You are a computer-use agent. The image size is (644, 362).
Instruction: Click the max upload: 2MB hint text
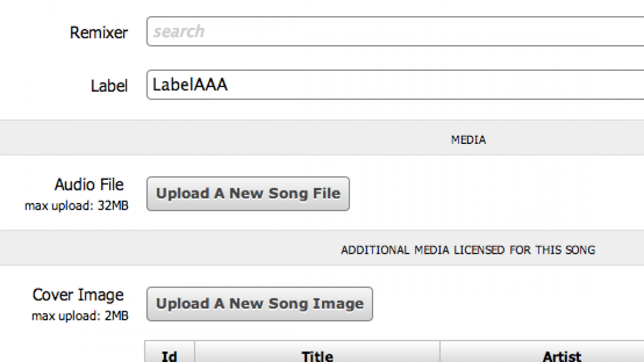click(x=80, y=316)
